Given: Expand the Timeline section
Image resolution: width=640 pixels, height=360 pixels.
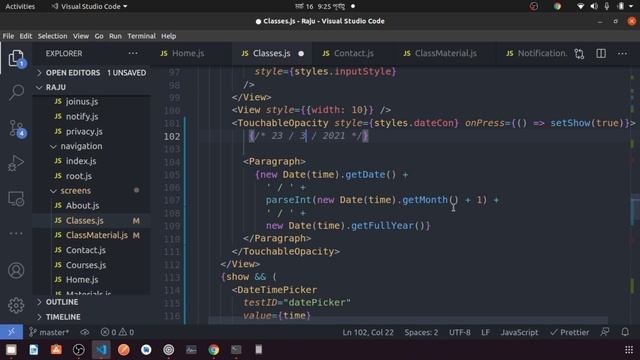Looking at the screenshot, I should (63, 317).
